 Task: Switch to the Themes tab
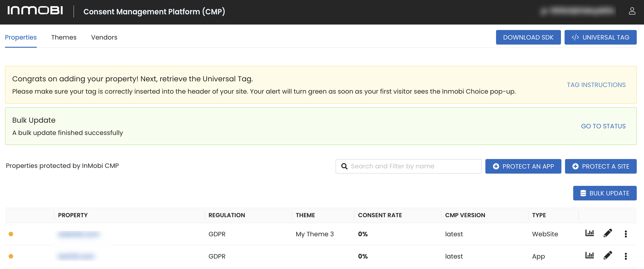tap(64, 37)
